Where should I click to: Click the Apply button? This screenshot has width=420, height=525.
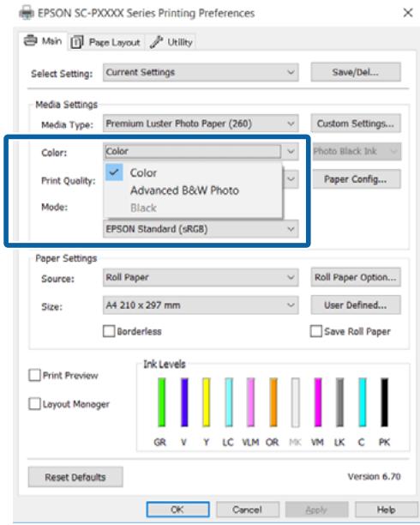click(316, 510)
